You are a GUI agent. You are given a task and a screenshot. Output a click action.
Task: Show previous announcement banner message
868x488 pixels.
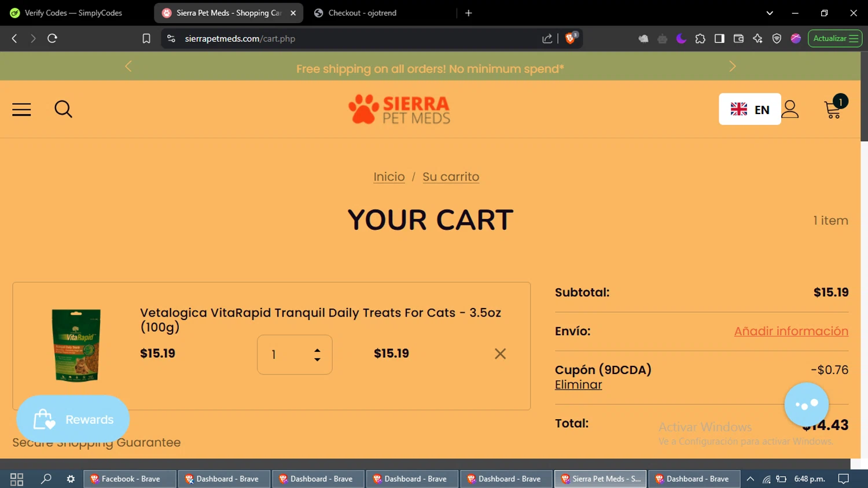coord(128,67)
